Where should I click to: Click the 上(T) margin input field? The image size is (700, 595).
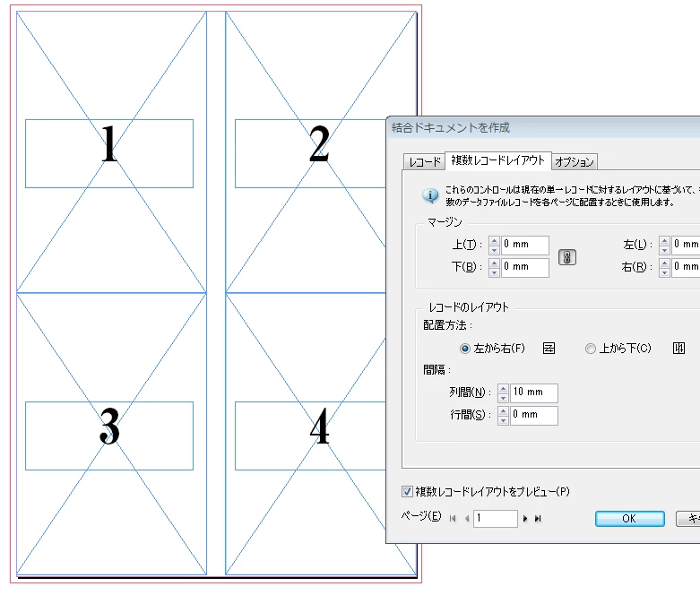point(524,245)
